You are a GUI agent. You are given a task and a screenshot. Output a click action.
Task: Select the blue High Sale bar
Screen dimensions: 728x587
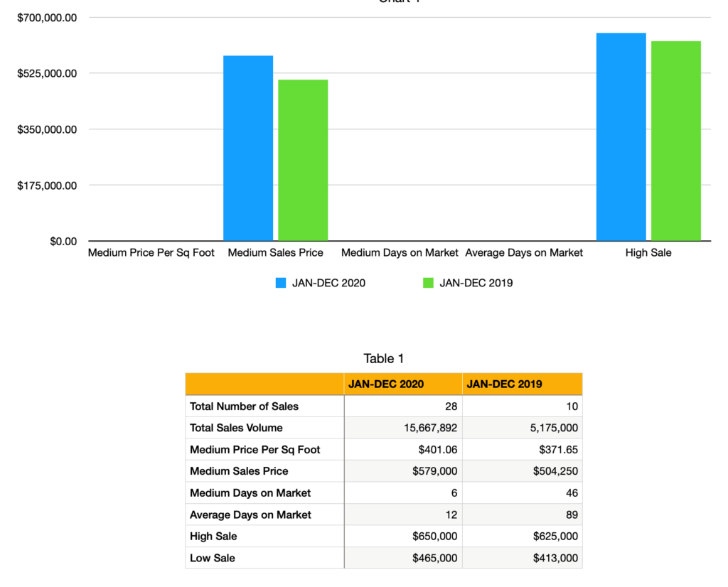click(621, 137)
